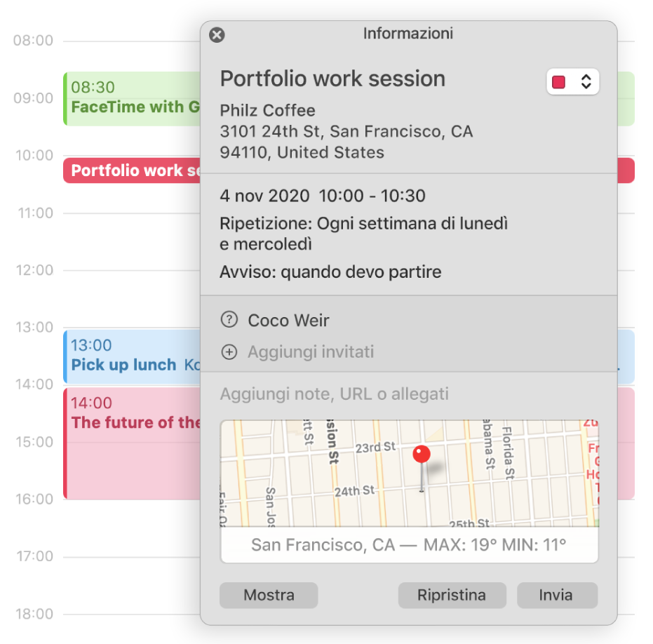Open the Avviso alert setting
The image size is (653, 644).
tap(330, 271)
